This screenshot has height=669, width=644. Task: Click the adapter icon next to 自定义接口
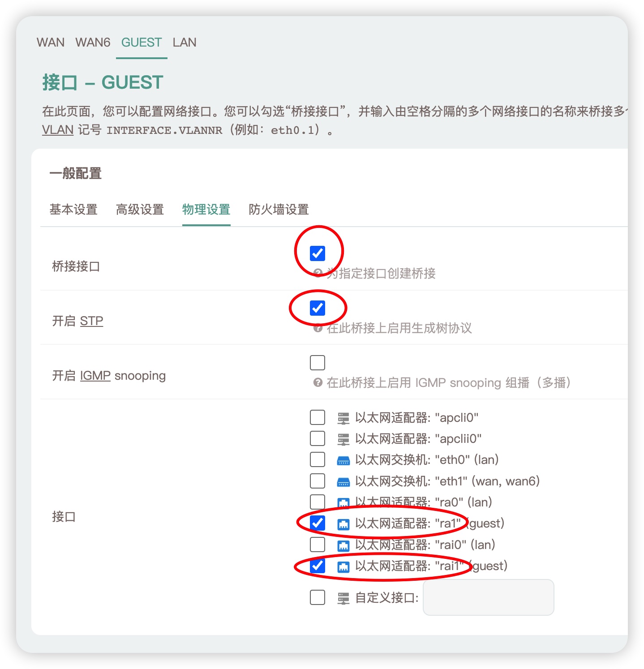tap(343, 597)
